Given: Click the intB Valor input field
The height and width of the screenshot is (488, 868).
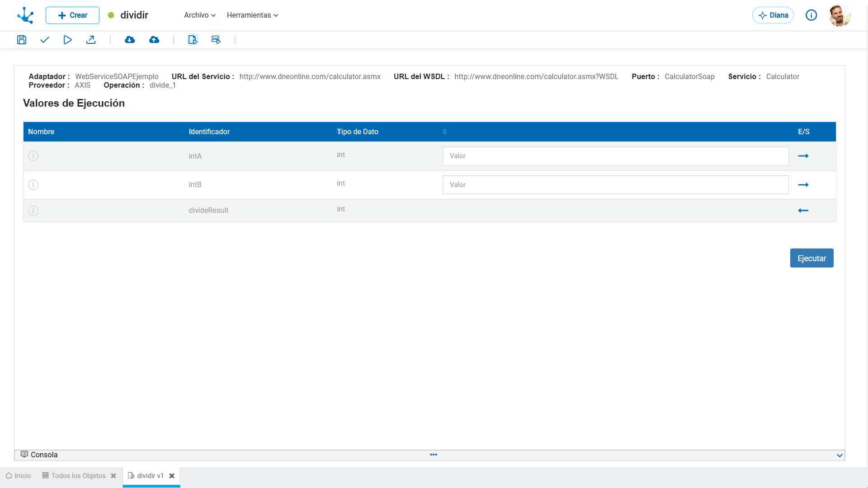Looking at the screenshot, I should [x=615, y=185].
